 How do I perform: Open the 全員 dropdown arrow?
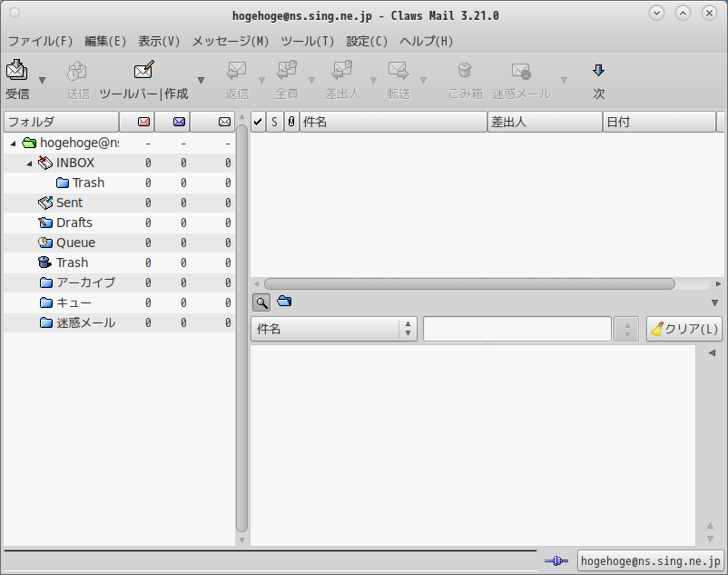(311, 80)
